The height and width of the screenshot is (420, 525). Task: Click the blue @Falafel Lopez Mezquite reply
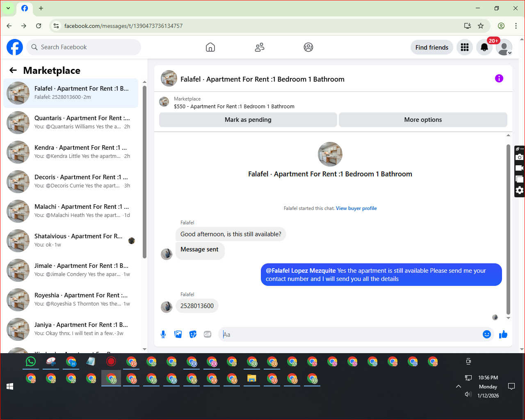click(x=381, y=275)
